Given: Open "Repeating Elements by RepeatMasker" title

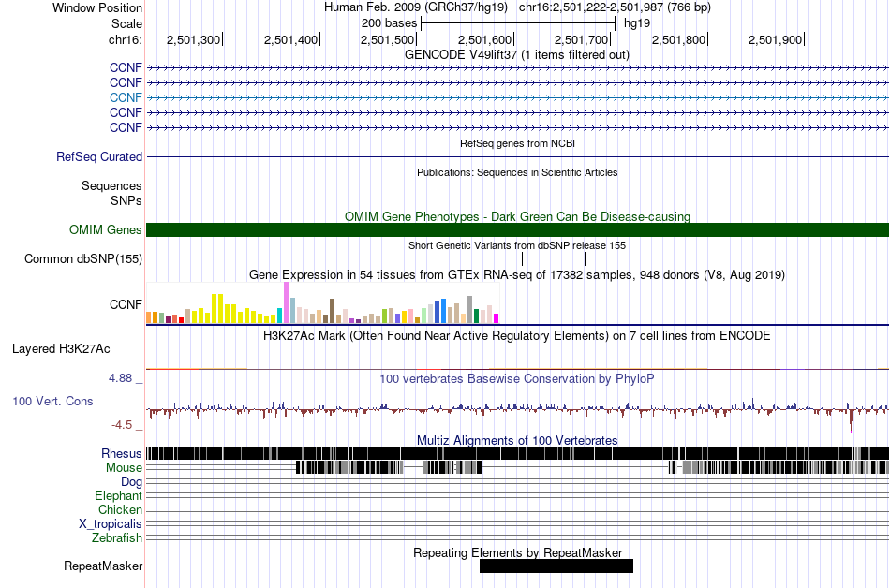Looking at the screenshot, I should pyautogui.click(x=518, y=552).
